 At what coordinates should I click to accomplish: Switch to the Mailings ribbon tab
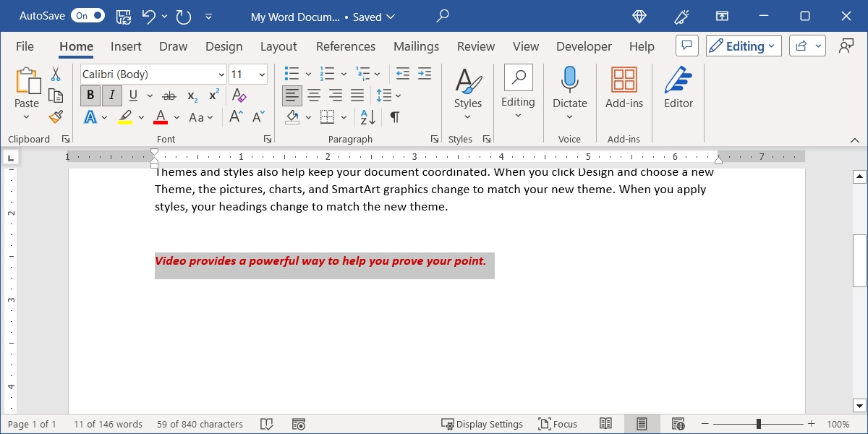(x=416, y=46)
